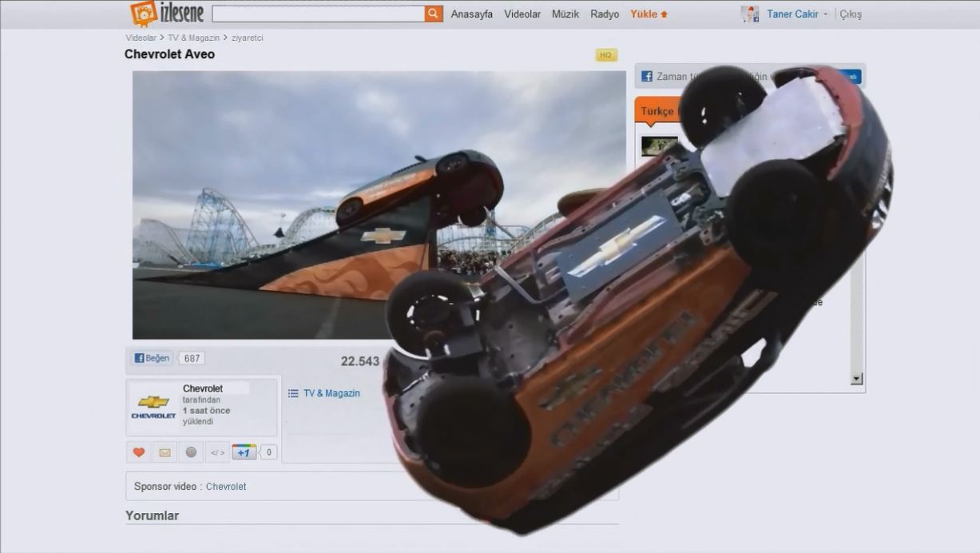Click Taner Cakir profile avatar
980x553 pixels.
[x=750, y=14]
